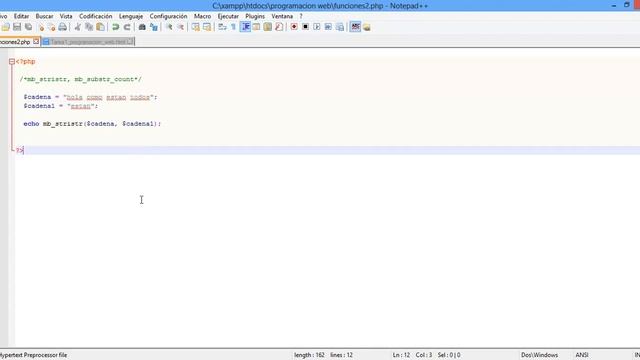Click the Col : 3 status entry

click(x=424, y=355)
